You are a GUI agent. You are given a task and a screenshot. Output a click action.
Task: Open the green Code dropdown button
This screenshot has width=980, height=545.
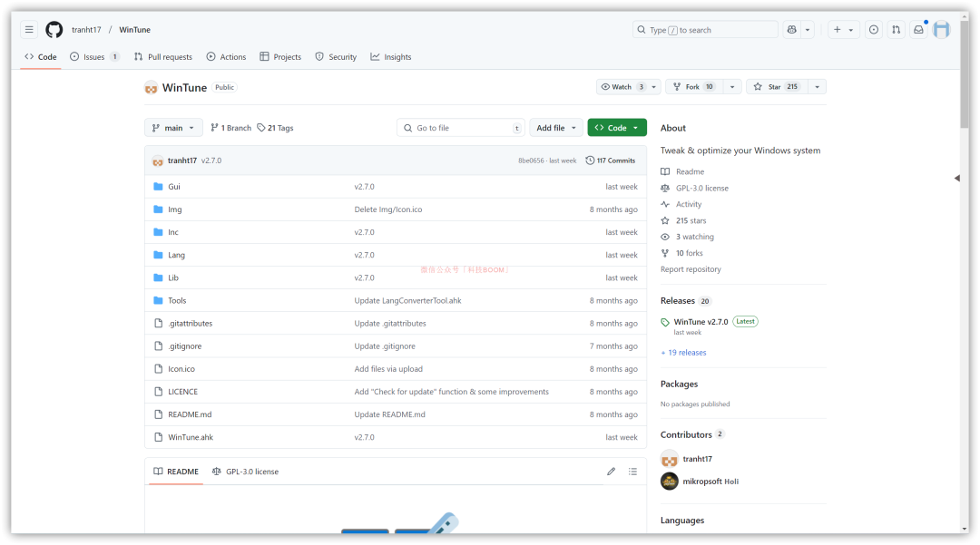coord(617,127)
